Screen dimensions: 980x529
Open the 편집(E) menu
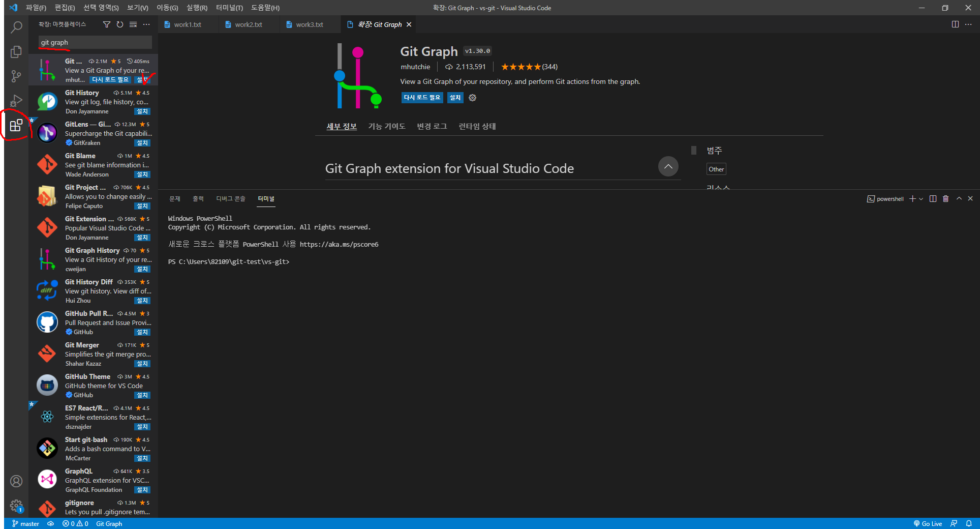(65, 8)
